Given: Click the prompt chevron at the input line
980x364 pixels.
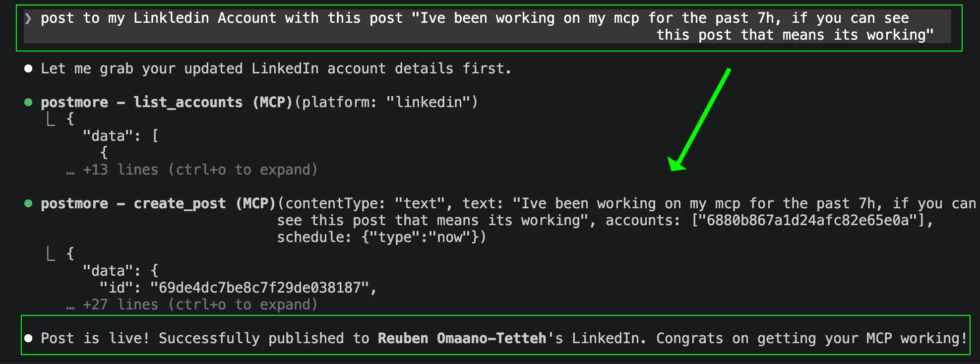Looking at the screenshot, I should click(x=28, y=18).
